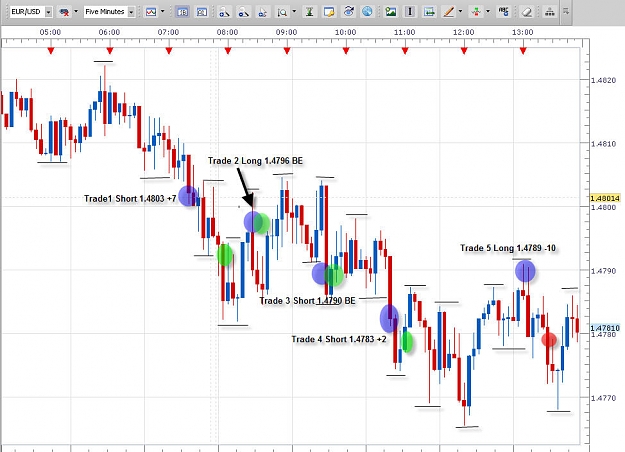Click the red marker under 13:00

click(523, 51)
